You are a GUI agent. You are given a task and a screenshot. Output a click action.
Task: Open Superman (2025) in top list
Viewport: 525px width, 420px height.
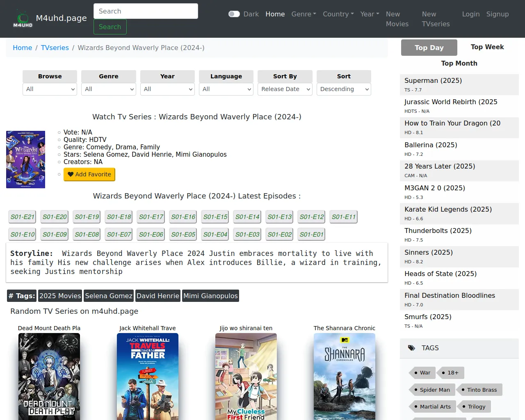tap(459, 84)
